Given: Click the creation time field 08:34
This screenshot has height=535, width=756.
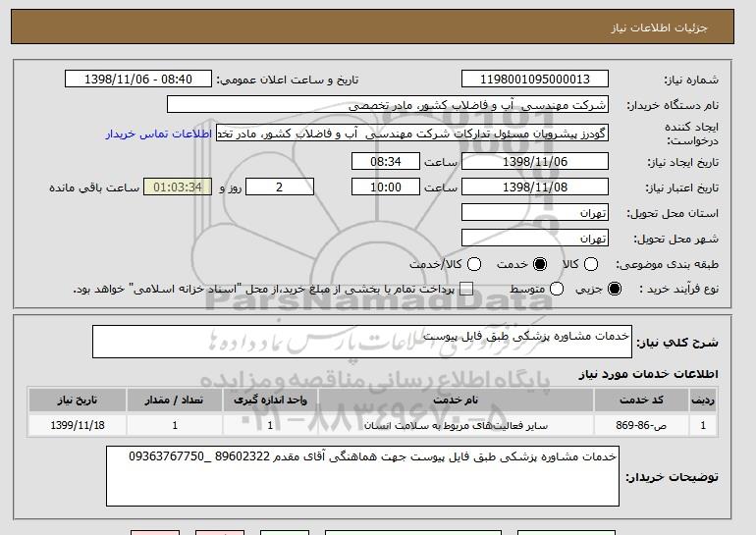Looking at the screenshot, I should point(386,161).
